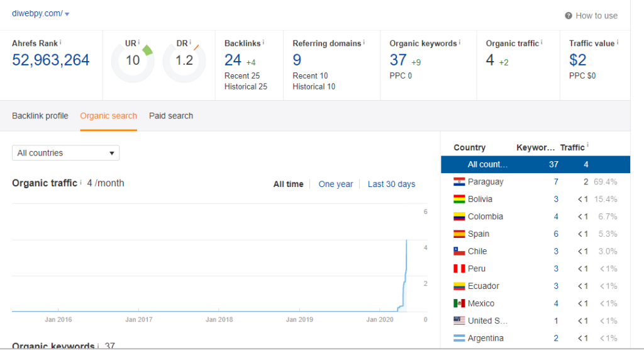Screen dimensions: 644x350
Task: Click the info icon beside Backlinks
Action: click(263, 42)
